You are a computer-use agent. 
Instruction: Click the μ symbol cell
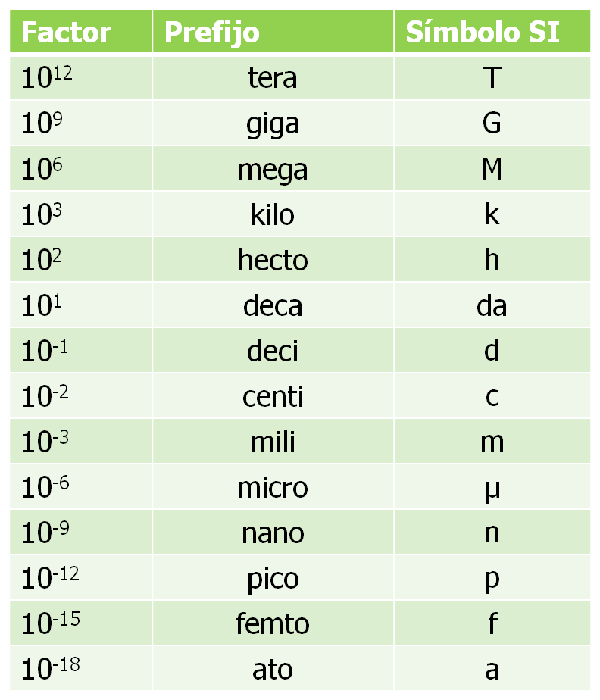coord(492,487)
